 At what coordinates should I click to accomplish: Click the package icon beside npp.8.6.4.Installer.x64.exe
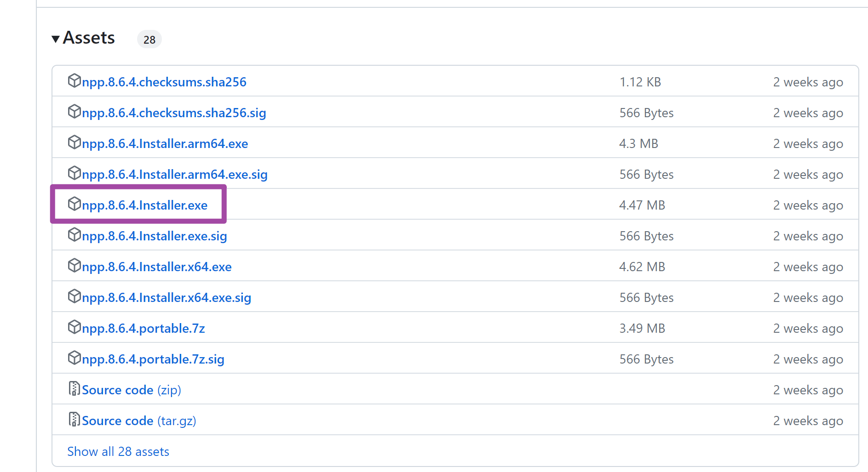(74, 266)
